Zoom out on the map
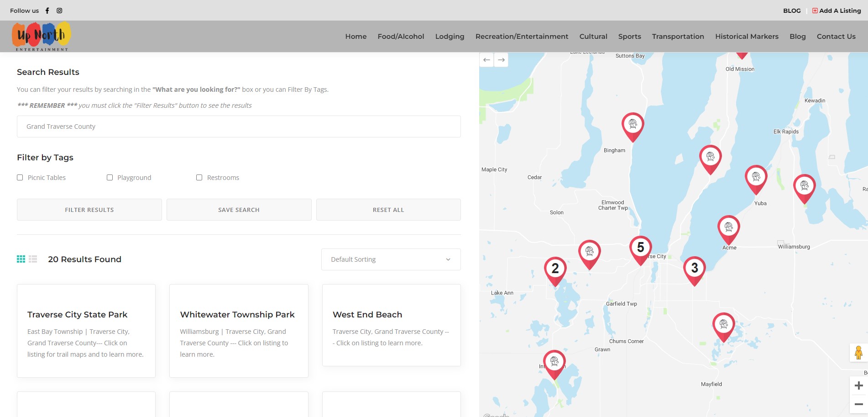The image size is (868, 417). pyautogui.click(x=858, y=404)
